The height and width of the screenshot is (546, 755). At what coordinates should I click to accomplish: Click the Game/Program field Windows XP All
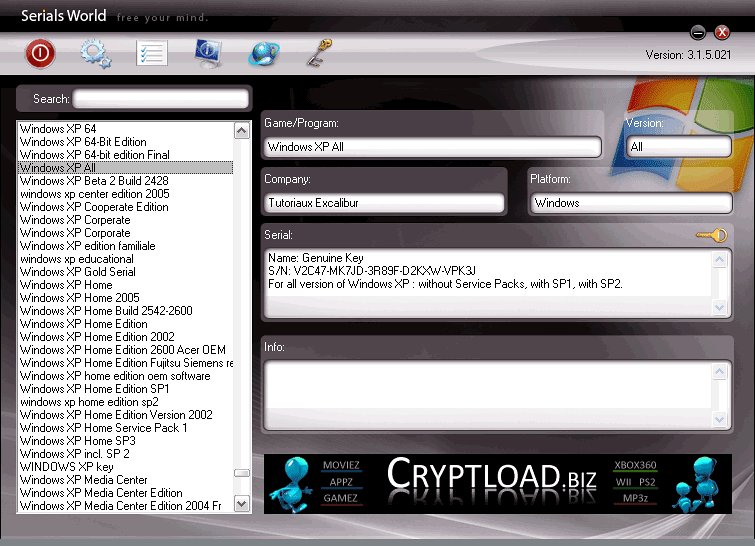pyautogui.click(x=432, y=147)
